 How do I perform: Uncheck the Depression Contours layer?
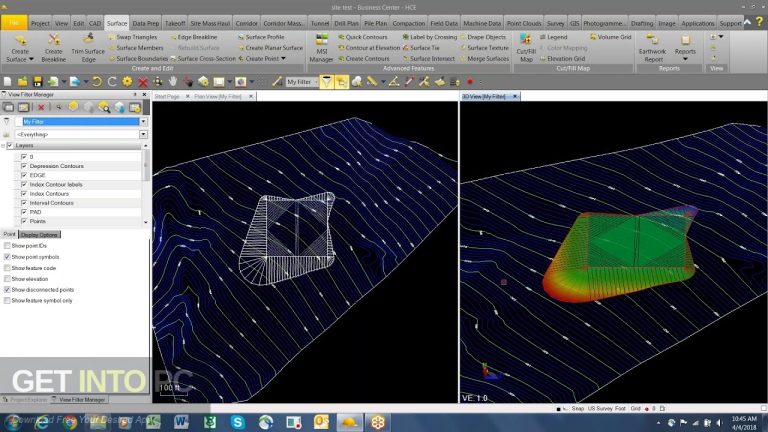(x=24, y=166)
